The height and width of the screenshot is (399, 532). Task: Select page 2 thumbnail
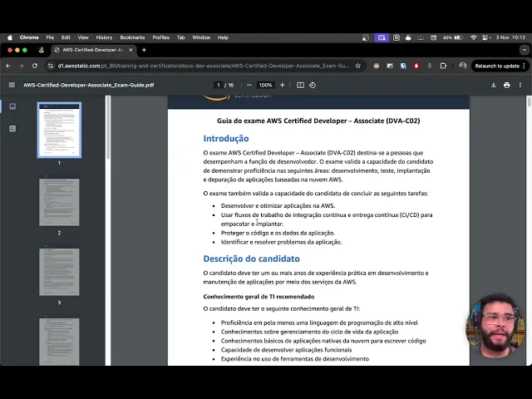[59, 202]
